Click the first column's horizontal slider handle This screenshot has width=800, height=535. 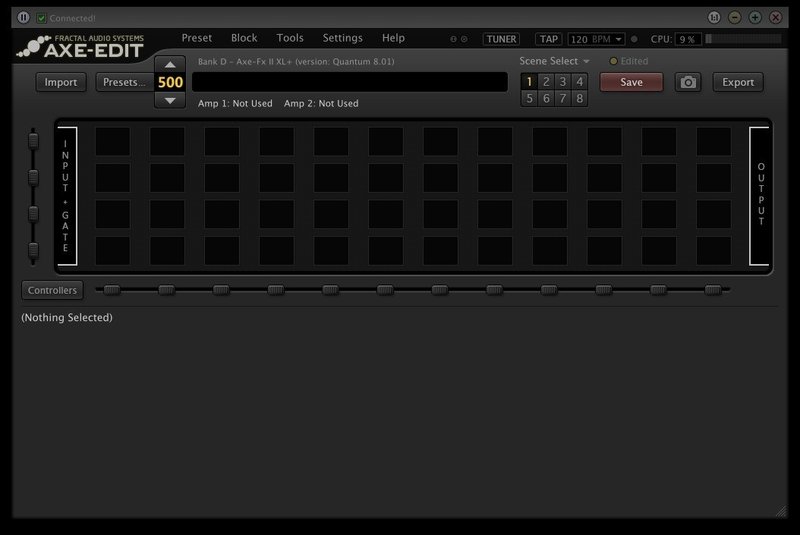pos(112,290)
